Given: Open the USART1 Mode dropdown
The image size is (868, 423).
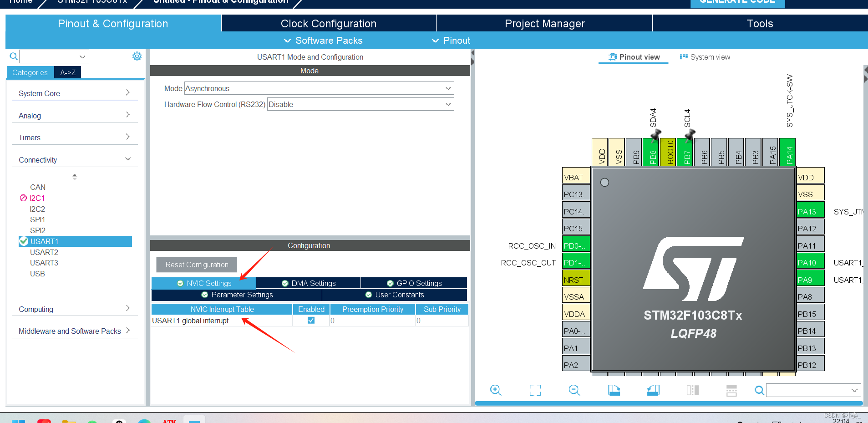Looking at the screenshot, I should click(319, 88).
